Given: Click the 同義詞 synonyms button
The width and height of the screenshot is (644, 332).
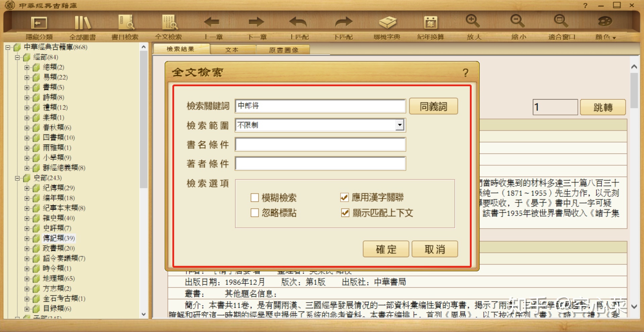Looking at the screenshot, I should (433, 106).
